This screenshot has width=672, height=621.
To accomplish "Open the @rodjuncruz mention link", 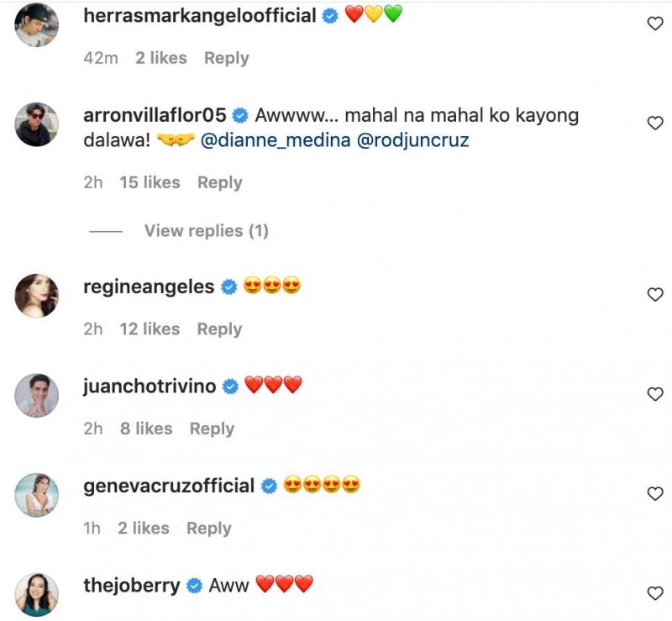I will pos(413,140).
